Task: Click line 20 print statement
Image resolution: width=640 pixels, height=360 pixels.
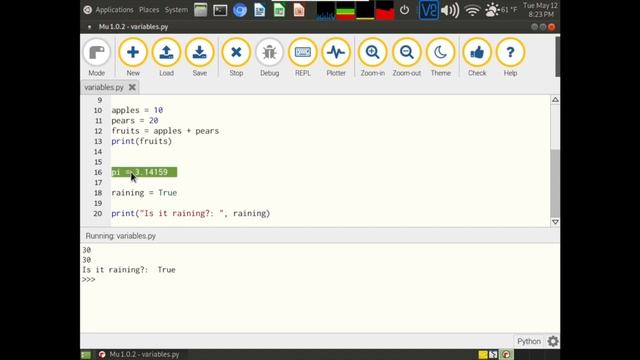Action: tap(191, 213)
